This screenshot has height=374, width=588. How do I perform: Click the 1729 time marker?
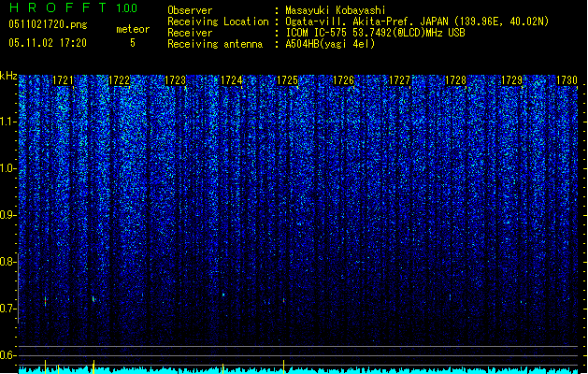(512, 80)
